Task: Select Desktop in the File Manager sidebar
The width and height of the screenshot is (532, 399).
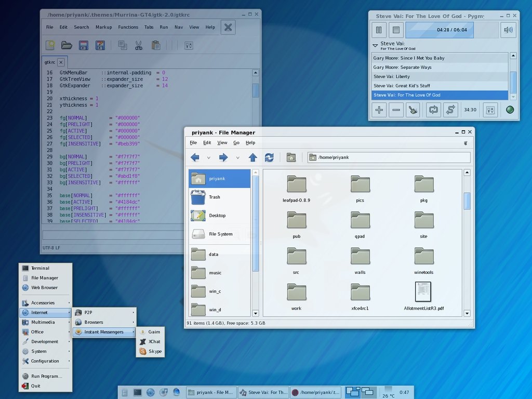Action: (x=220, y=216)
